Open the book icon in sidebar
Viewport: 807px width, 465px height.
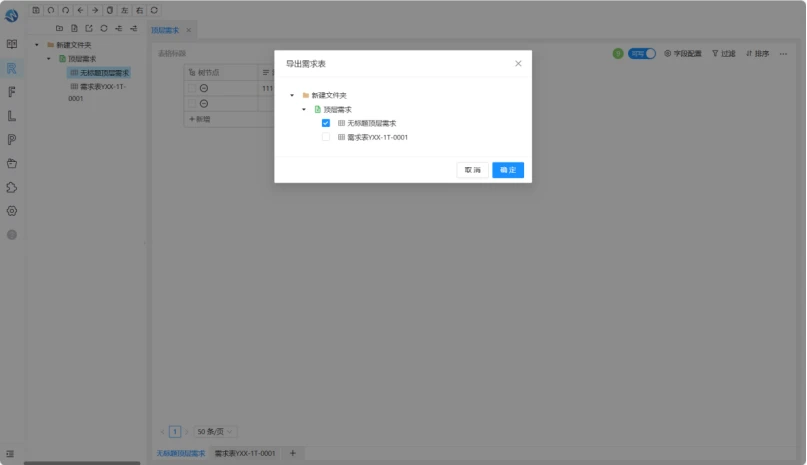tap(12, 44)
